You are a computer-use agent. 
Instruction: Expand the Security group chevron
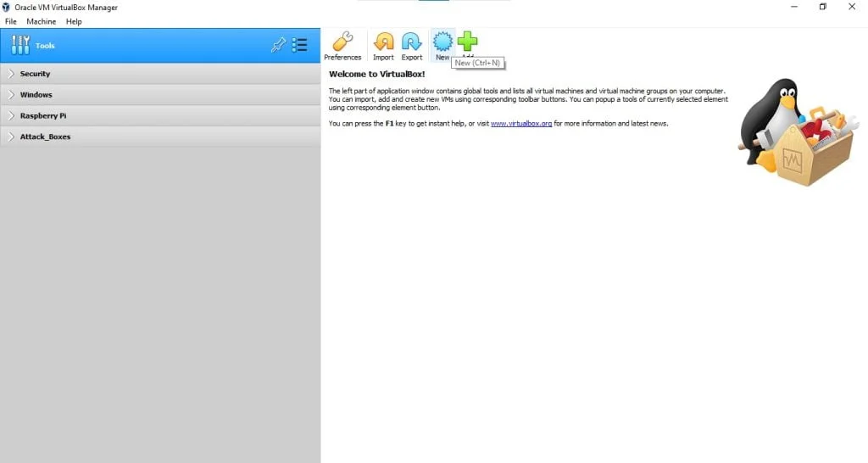coord(11,74)
